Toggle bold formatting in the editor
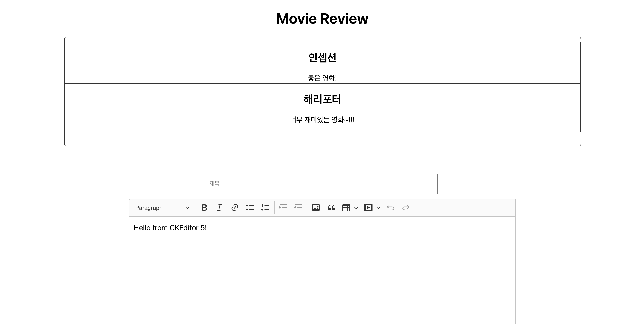644x324 pixels. point(205,208)
